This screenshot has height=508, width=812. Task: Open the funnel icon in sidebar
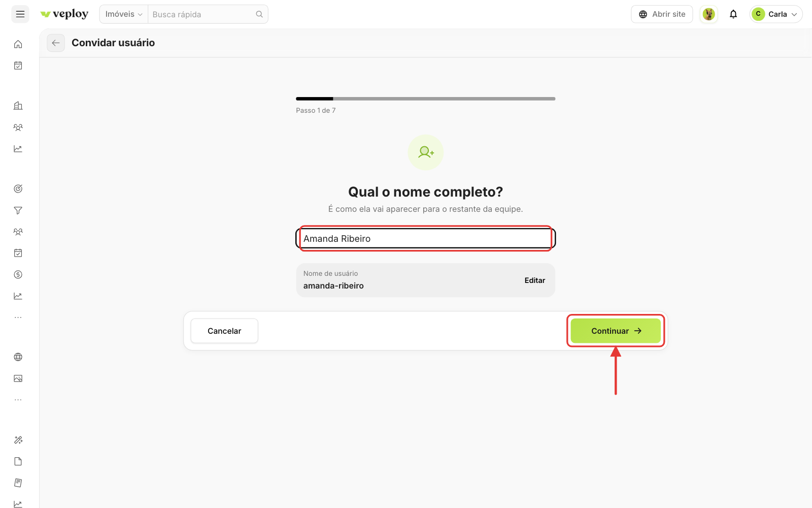[18, 210]
